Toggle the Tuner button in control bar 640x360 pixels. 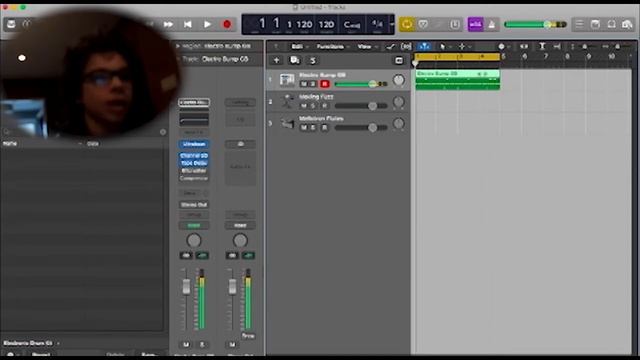click(423, 24)
